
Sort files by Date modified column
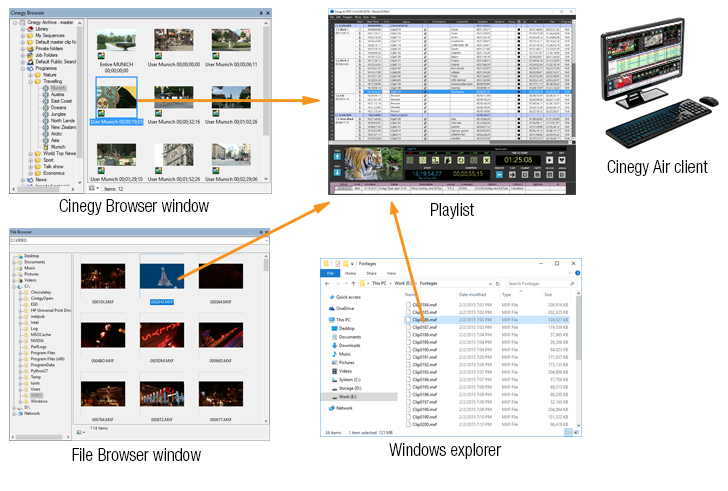tap(474, 295)
